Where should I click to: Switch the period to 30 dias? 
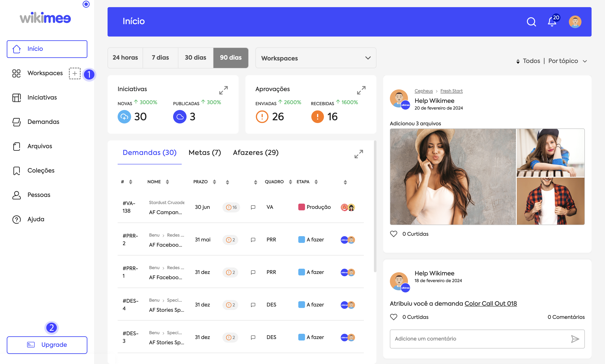coord(195,58)
